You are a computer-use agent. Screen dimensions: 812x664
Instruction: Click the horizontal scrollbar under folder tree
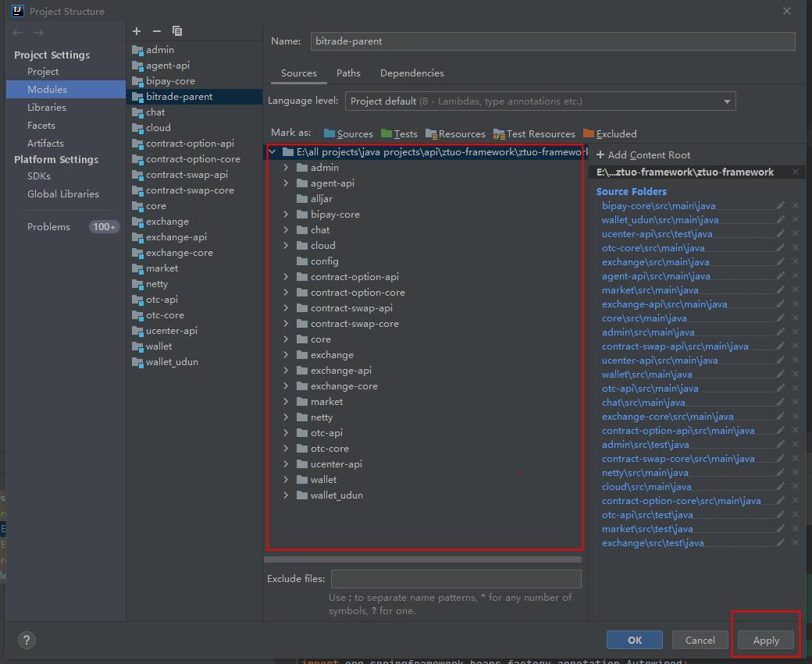point(422,559)
